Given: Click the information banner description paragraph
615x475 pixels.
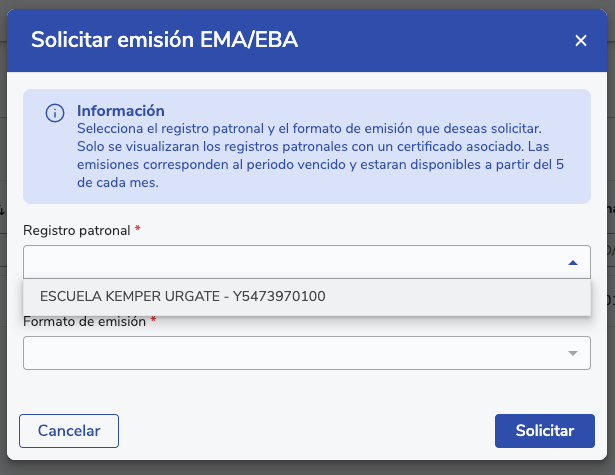Looking at the screenshot, I should click(320, 157).
